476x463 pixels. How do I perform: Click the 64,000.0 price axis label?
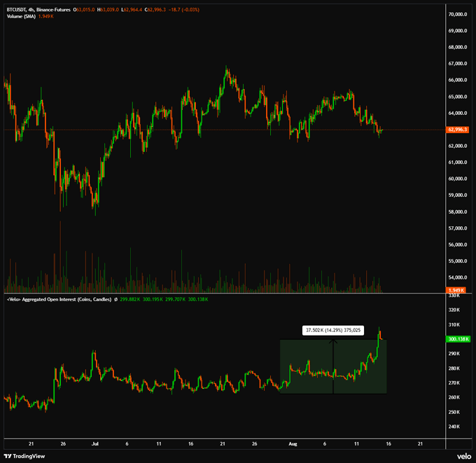click(458, 113)
